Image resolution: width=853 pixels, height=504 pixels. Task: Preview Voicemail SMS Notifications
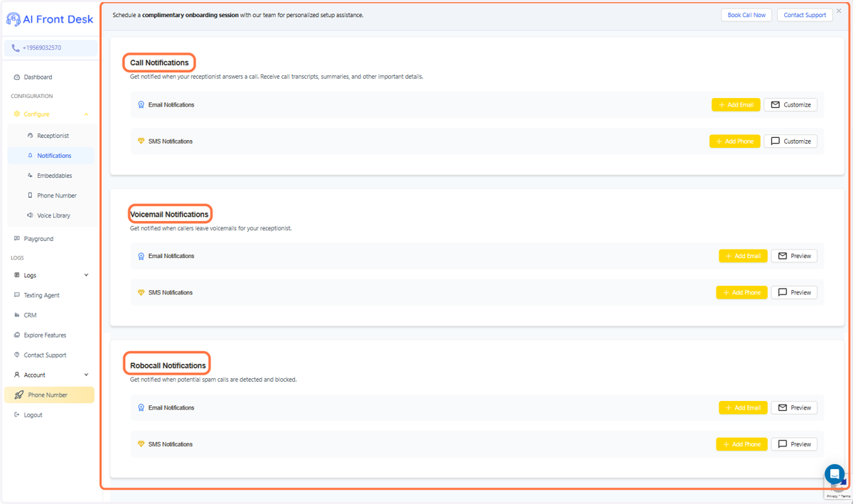coord(794,293)
